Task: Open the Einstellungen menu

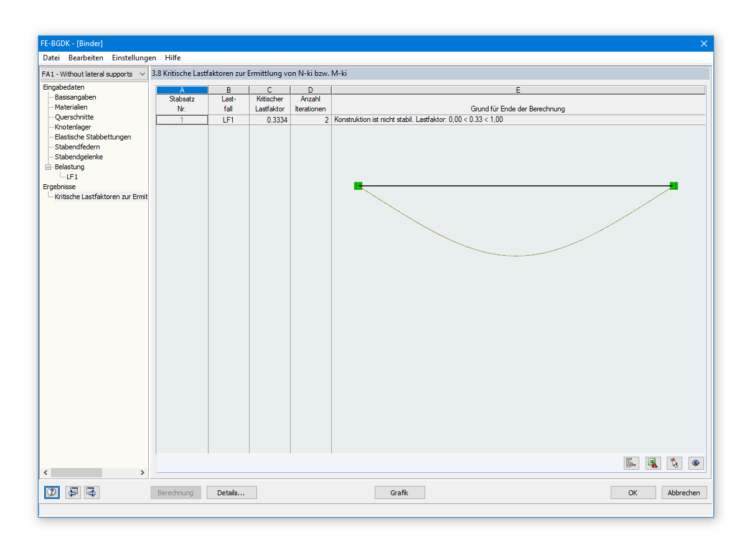Action: coord(134,58)
